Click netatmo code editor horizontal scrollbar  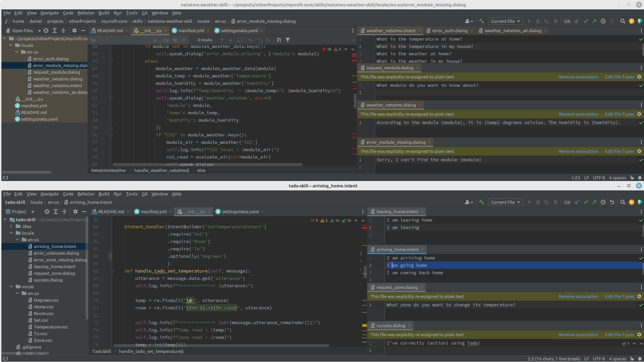(207, 165)
